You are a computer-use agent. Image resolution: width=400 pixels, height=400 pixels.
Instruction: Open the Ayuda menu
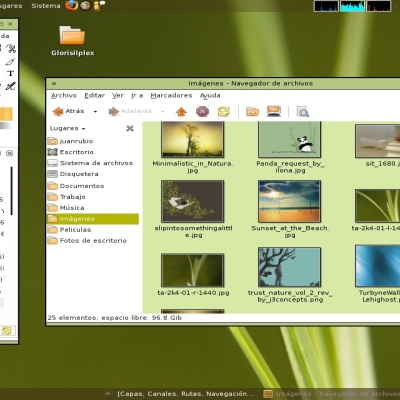[x=210, y=96]
